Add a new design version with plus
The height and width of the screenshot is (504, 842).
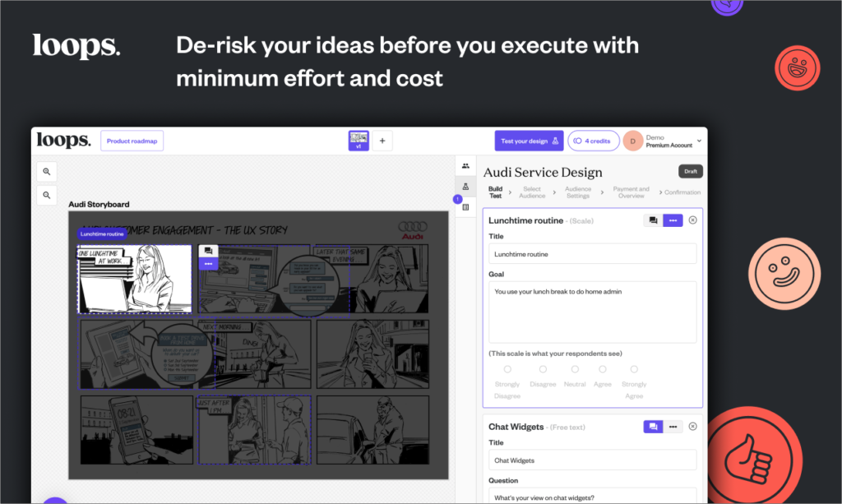(382, 141)
